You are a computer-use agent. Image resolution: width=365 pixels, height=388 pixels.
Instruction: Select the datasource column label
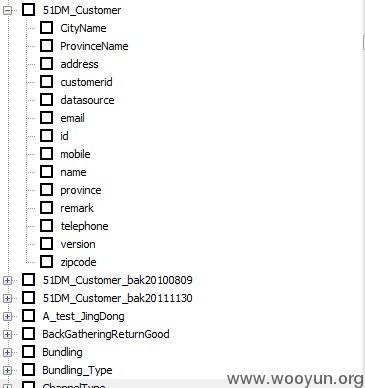[x=87, y=100]
